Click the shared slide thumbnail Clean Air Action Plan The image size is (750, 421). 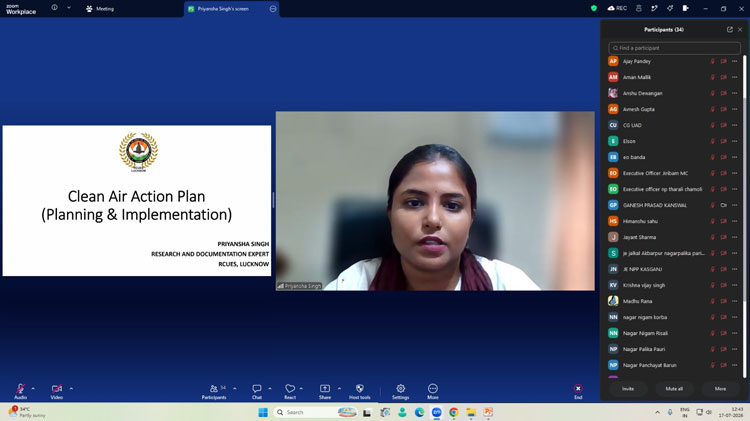pos(137,200)
